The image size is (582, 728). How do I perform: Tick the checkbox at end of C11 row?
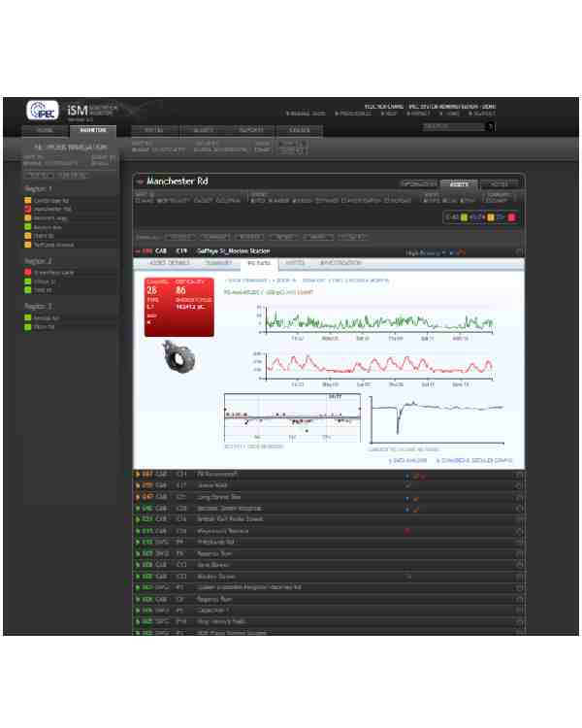pyautogui.click(x=519, y=475)
